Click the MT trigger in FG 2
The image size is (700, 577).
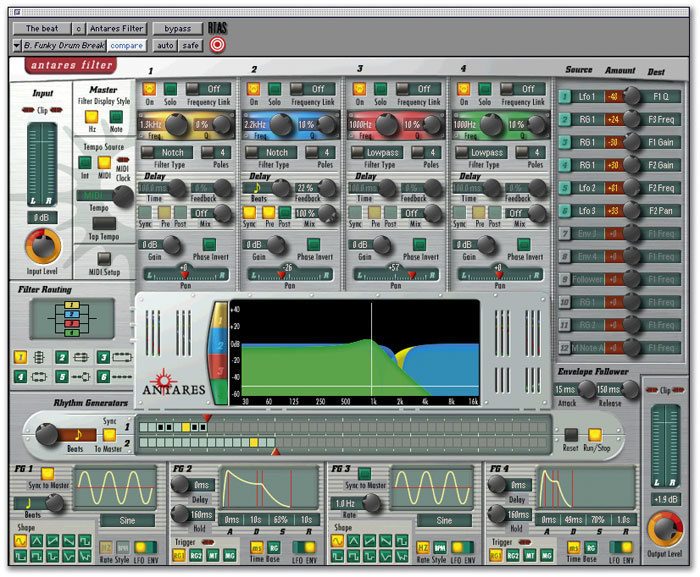[x=213, y=556]
